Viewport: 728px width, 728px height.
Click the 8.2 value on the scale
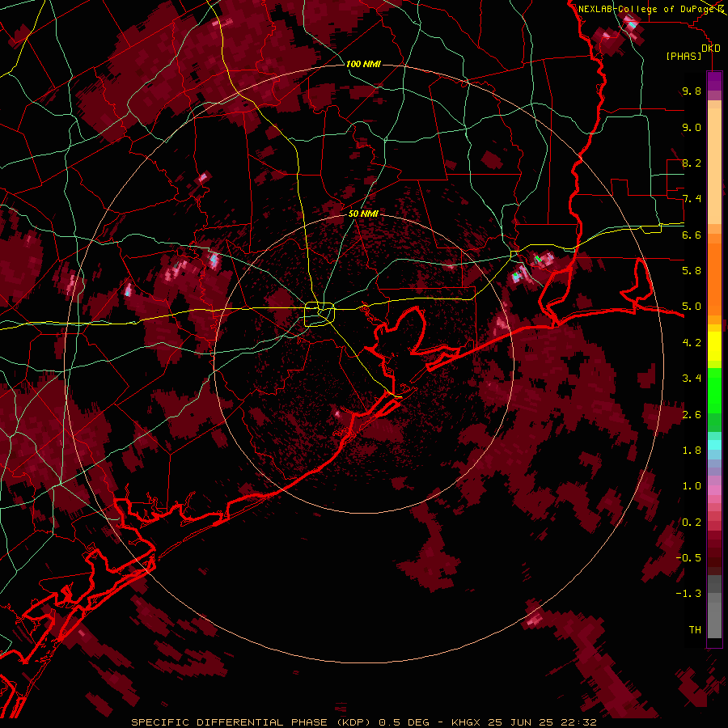point(692,163)
